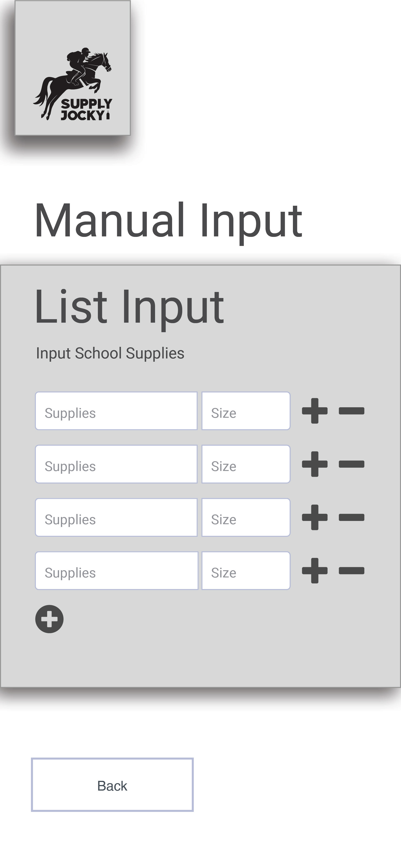Click the plus icon in the second supply row
401x868 pixels.
tap(315, 464)
